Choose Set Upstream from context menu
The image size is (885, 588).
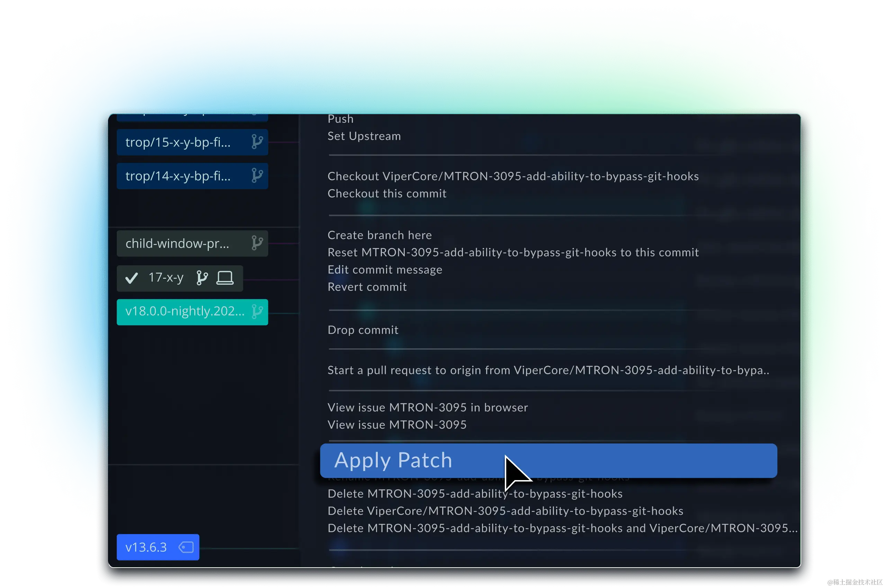pyautogui.click(x=364, y=136)
